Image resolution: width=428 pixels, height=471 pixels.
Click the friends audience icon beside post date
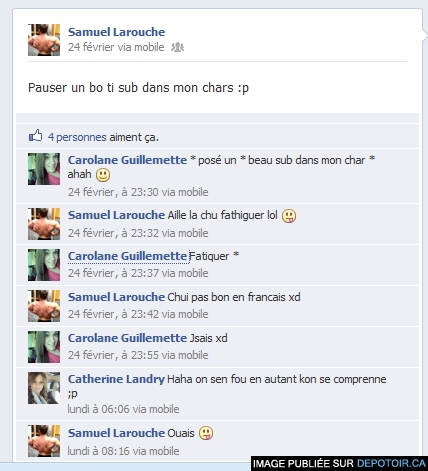click(177, 47)
